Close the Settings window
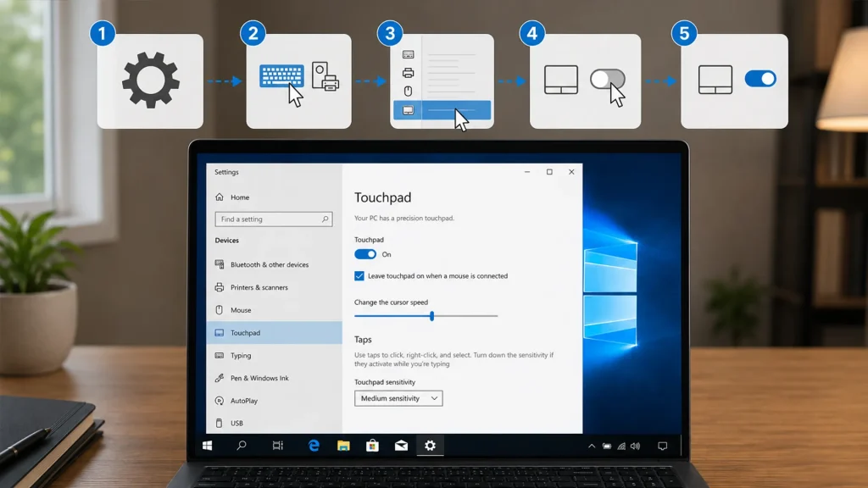 click(x=571, y=172)
